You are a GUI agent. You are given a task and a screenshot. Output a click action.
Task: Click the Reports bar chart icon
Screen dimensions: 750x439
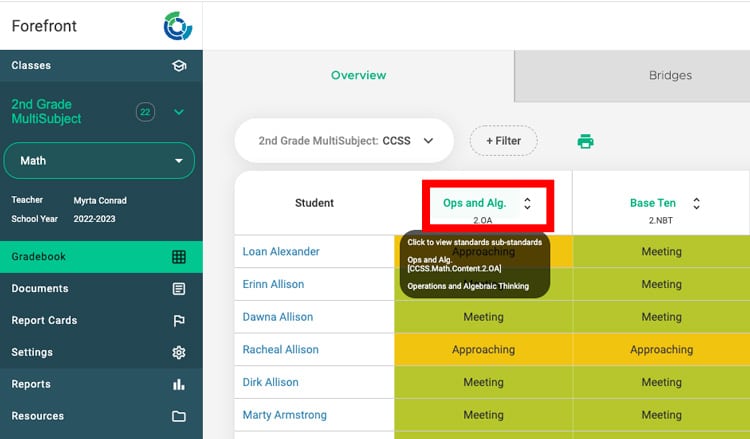[179, 384]
